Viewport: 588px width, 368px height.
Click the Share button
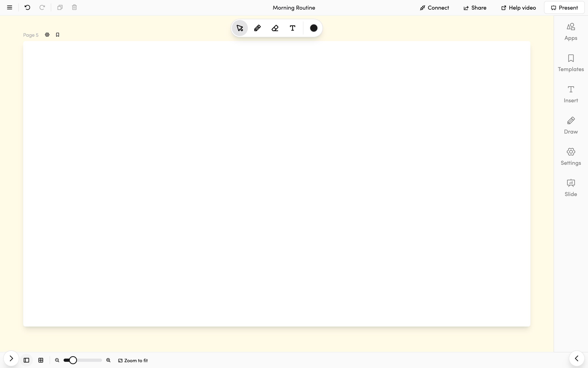[x=475, y=8]
